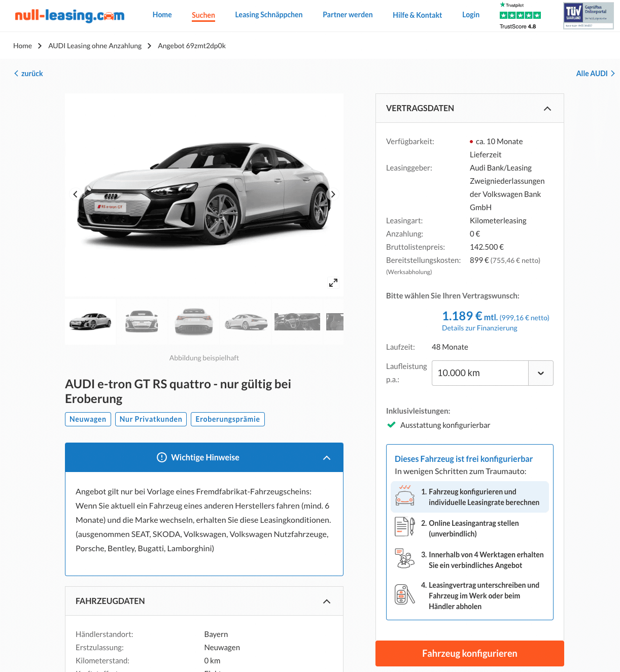Screen dimensions: 620x672
Task: Open AUDI Leasing ohne Anzahlung breadcrumb
Action: click(x=95, y=46)
